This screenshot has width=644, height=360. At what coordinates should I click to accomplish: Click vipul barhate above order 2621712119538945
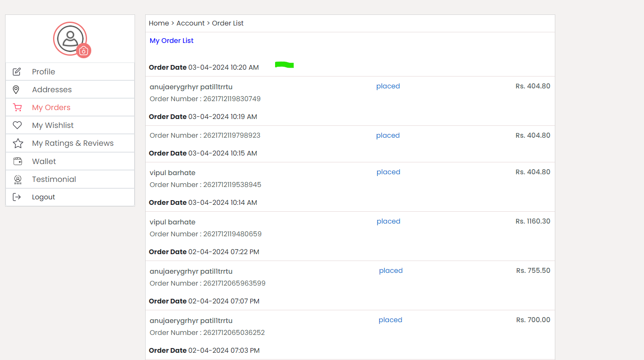[173, 173]
